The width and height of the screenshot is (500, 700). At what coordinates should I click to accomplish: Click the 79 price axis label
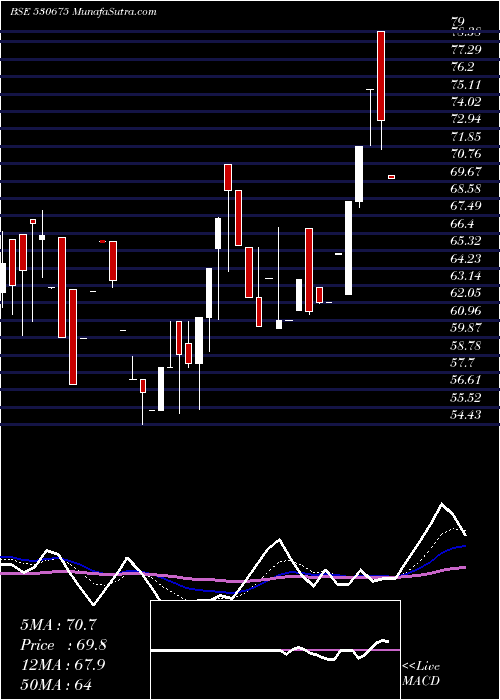pos(458,21)
